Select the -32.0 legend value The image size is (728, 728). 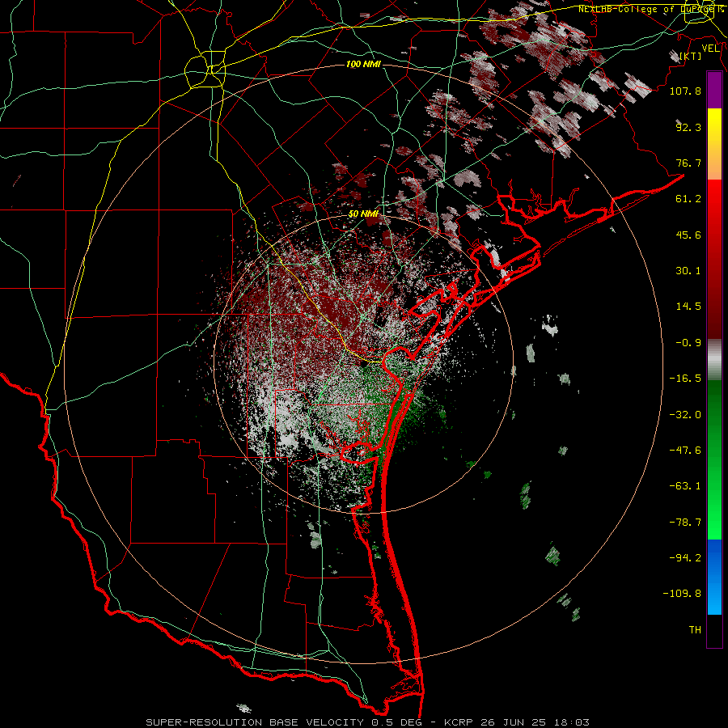coord(685,415)
